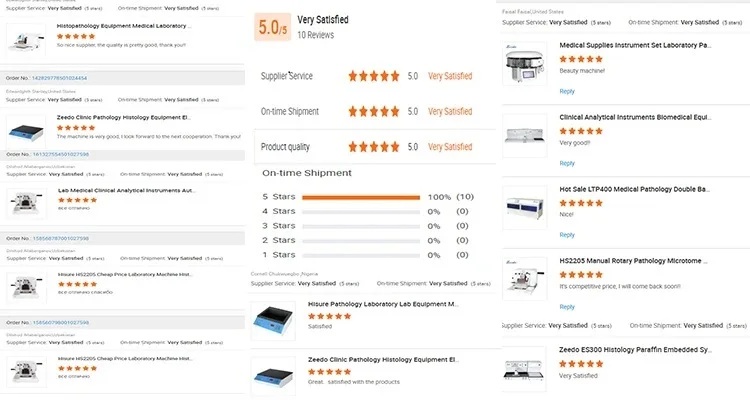Reply to the competitive price review

point(567,307)
